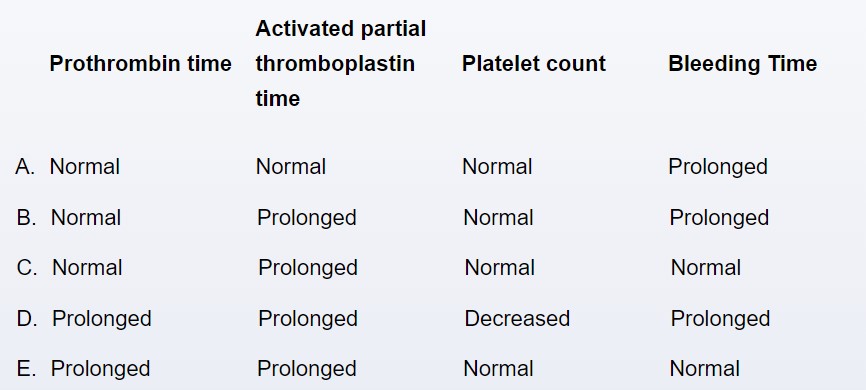Select answer option letter D

pos(27,319)
